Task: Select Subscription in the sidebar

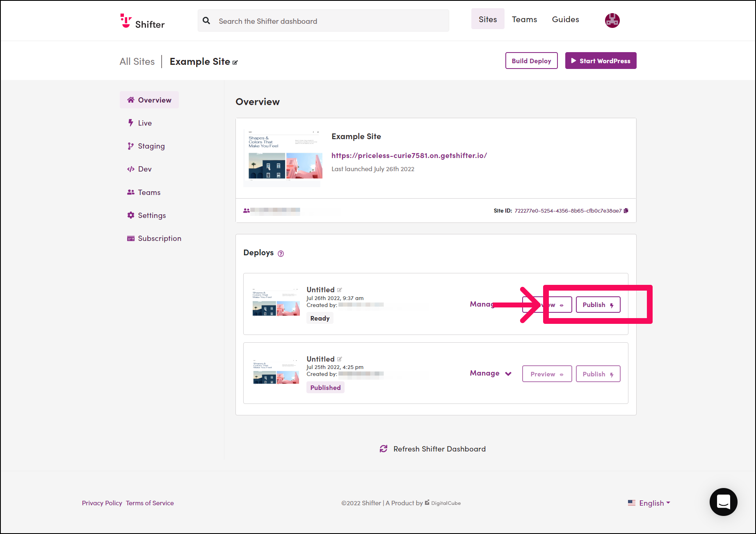Action: click(154, 238)
